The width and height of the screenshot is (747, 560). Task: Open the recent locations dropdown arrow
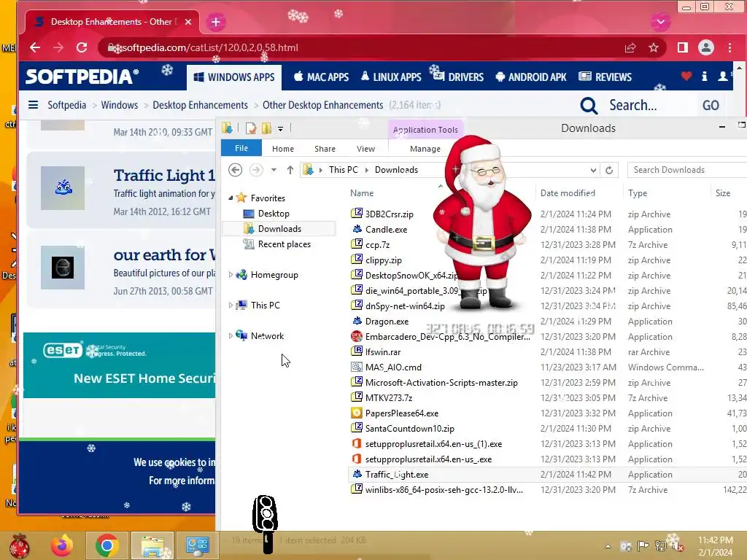tap(274, 170)
